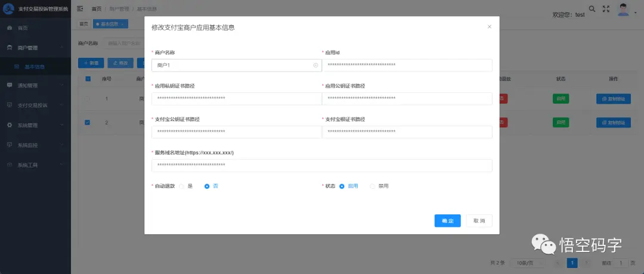Uncheck the row 2 checkbox in the table

coord(88,122)
